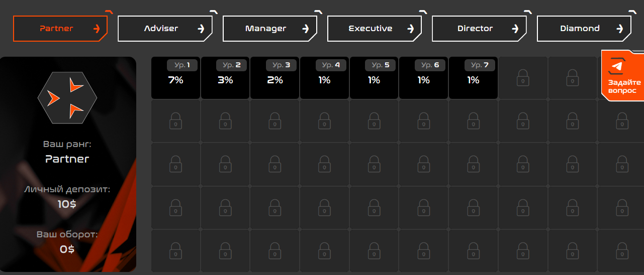
Task: Select the level 3 cell showing 2%
Action: 275,78
